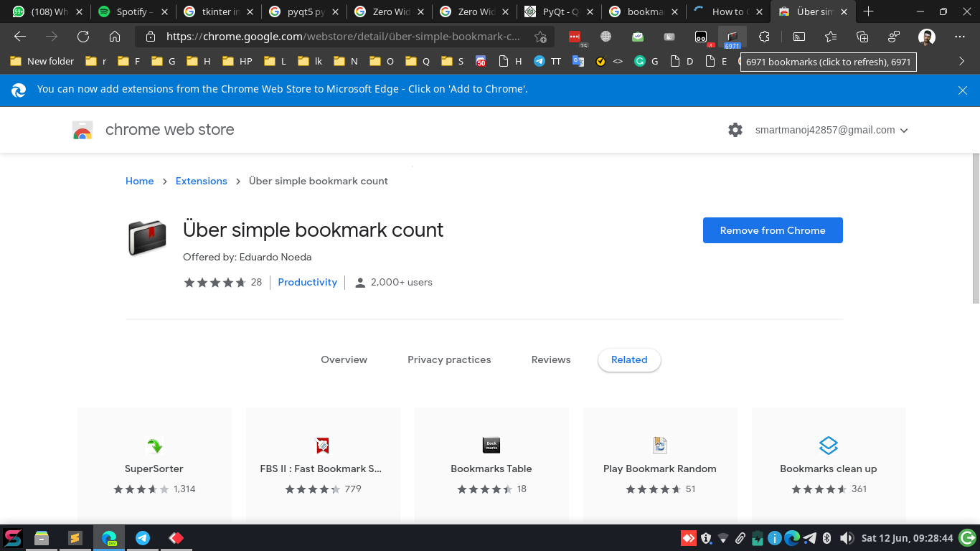Open the volume control in system tray
Image resolution: width=980 pixels, height=551 pixels.
click(x=847, y=538)
